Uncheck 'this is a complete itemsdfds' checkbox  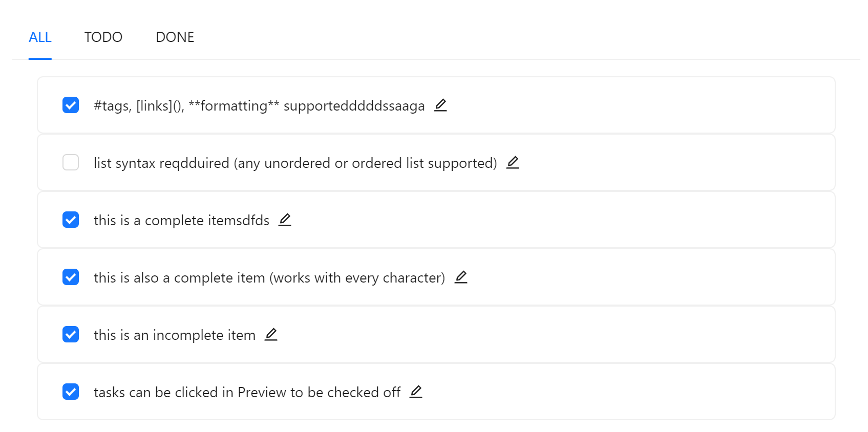[71, 220]
